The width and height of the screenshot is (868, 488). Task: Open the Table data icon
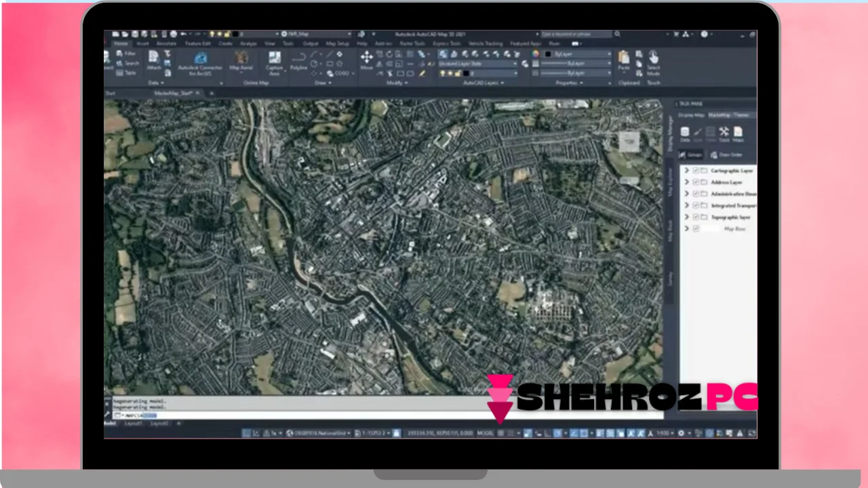(125, 73)
